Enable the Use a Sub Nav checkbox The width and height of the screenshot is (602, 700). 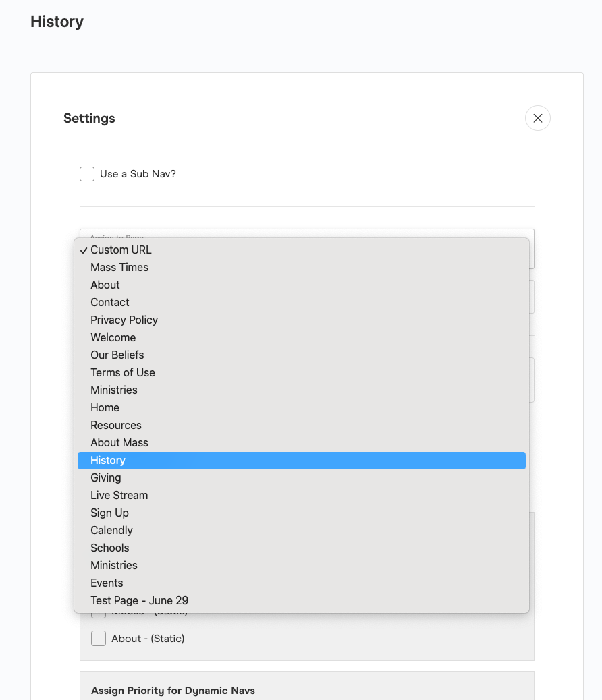(87, 174)
